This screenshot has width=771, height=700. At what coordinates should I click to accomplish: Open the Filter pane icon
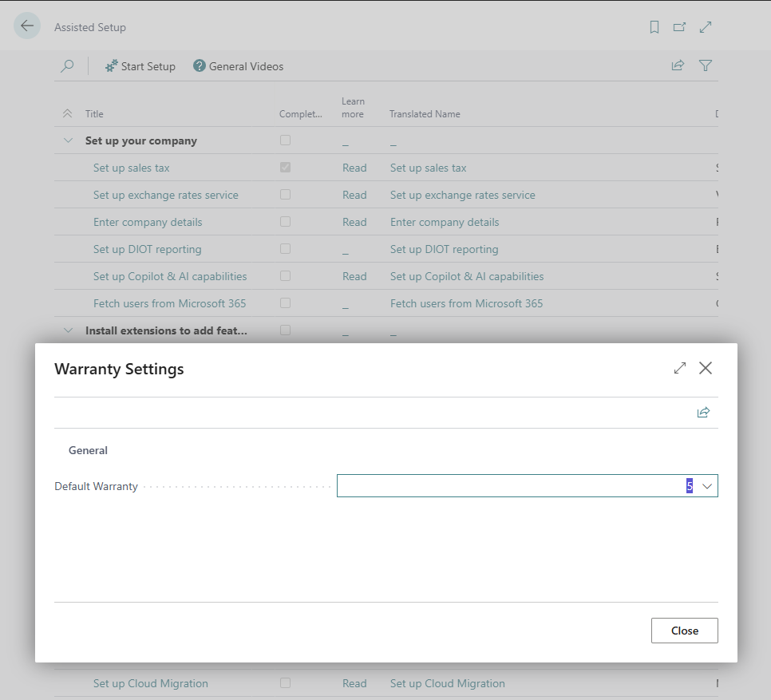coord(705,65)
